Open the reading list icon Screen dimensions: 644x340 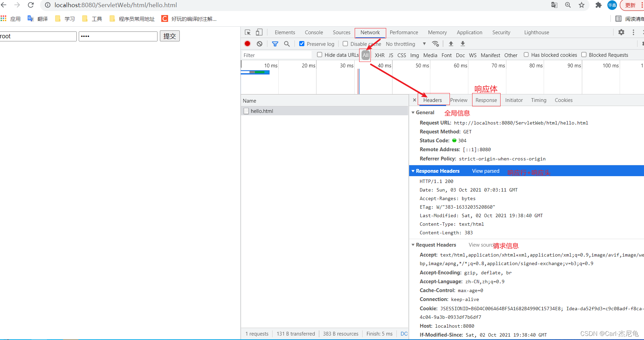[x=618, y=18]
